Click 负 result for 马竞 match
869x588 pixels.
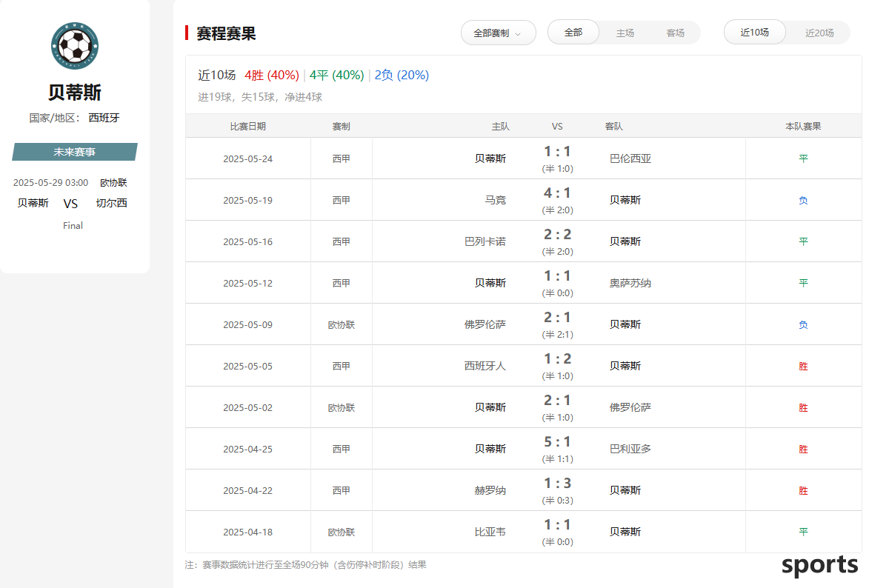pyautogui.click(x=803, y=200)
